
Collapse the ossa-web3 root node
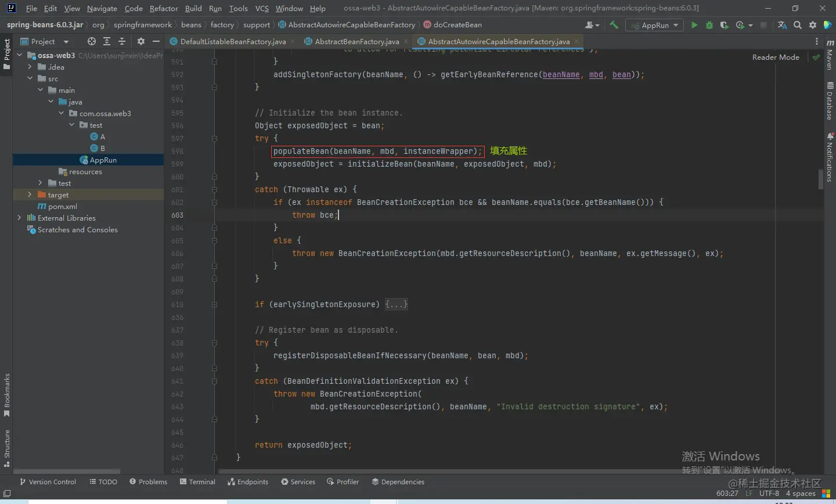click(19, 55)
